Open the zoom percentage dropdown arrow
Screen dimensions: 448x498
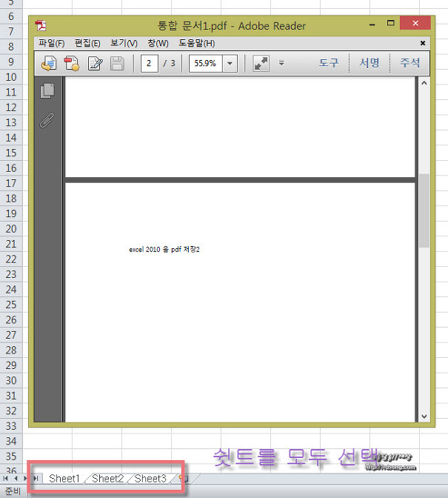pos(230,64)
